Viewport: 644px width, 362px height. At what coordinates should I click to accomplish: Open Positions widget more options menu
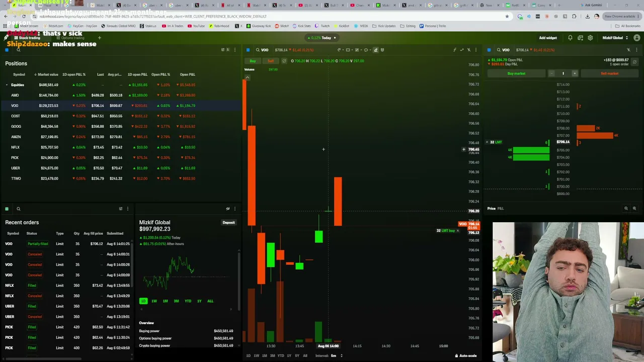[234, 50]
